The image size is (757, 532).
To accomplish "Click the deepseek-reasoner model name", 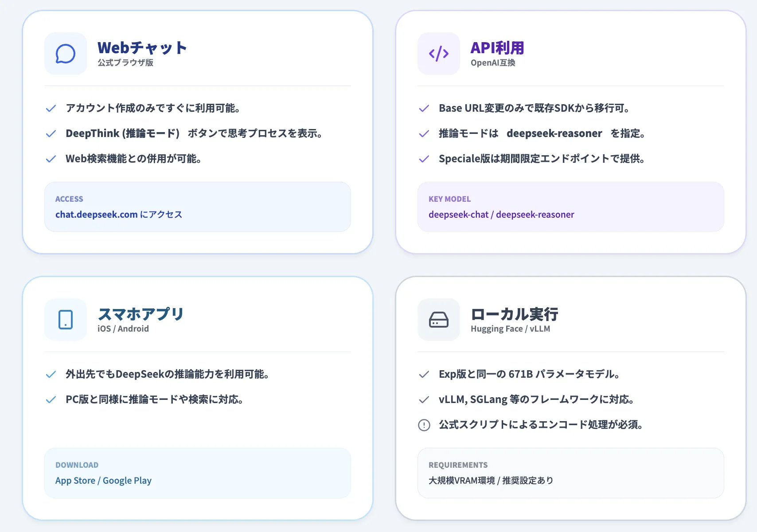I will pyautogui.click(x=554, y=133).
